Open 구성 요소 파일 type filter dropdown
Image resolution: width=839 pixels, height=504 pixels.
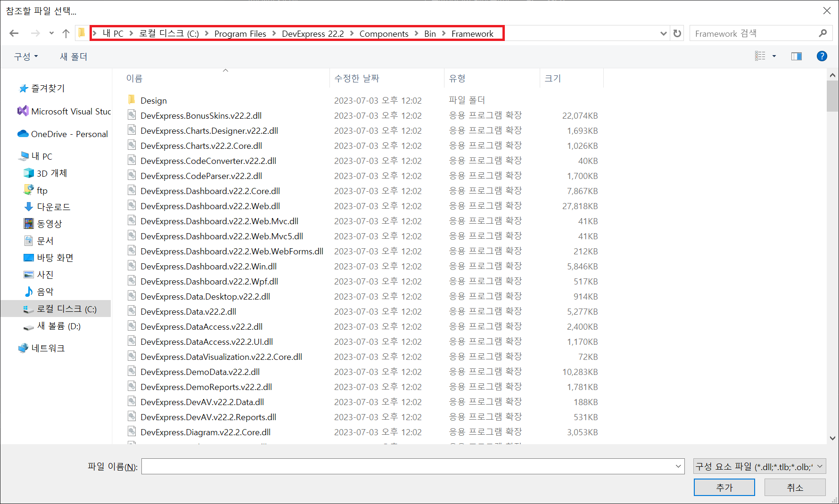[x=760, y=466]
